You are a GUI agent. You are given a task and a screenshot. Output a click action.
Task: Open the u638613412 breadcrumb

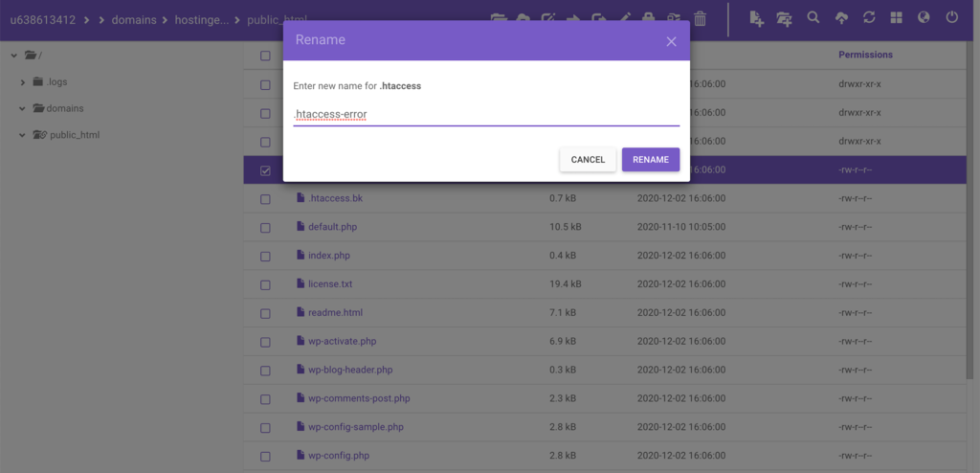pyautogui.click(x=42, y=20)
